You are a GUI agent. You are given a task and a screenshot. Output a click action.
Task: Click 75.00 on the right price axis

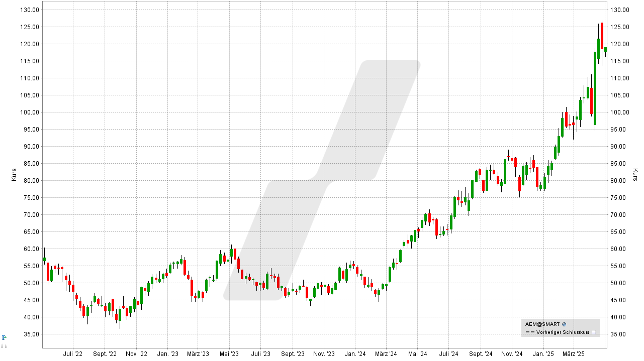pyautogui.click(x=619, y=197)
